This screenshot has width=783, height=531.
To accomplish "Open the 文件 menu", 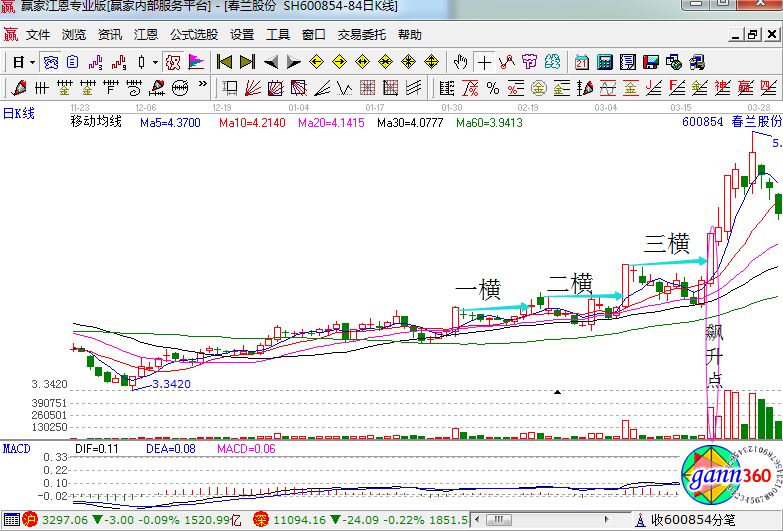I will pyautogui.click(x=38, y=34).
